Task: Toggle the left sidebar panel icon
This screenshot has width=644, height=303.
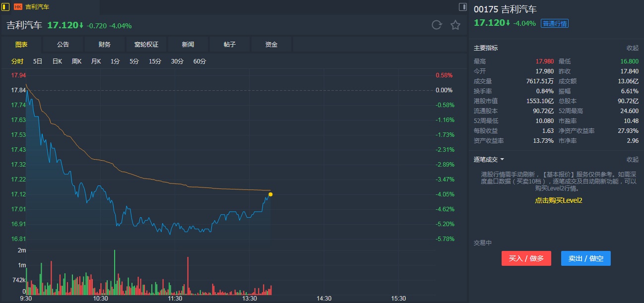Action: [x=5, y=7]
